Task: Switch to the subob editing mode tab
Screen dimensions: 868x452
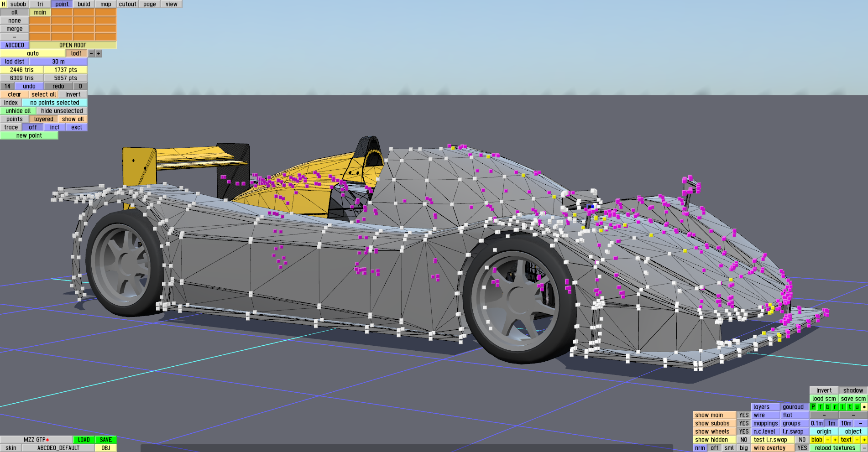Action: tap(18, 4)
